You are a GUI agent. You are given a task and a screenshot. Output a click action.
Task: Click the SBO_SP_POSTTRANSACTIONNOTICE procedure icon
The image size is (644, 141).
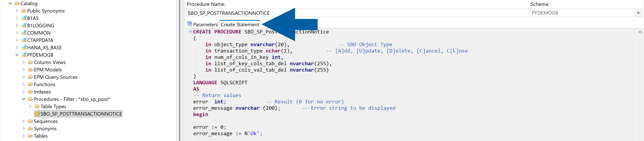point(38,114)
